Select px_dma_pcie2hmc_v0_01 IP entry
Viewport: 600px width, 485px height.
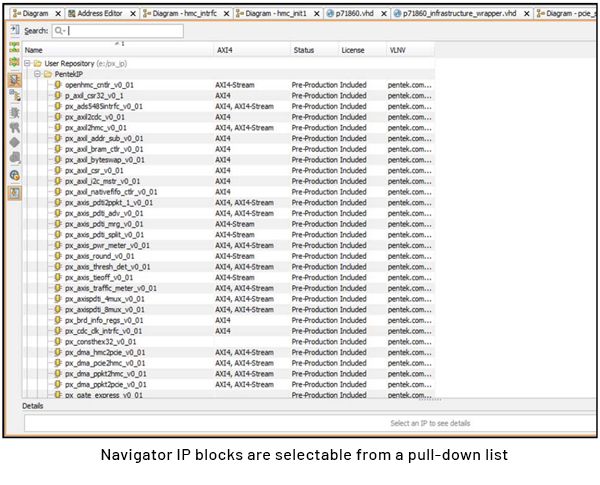[x=105, y=363]
